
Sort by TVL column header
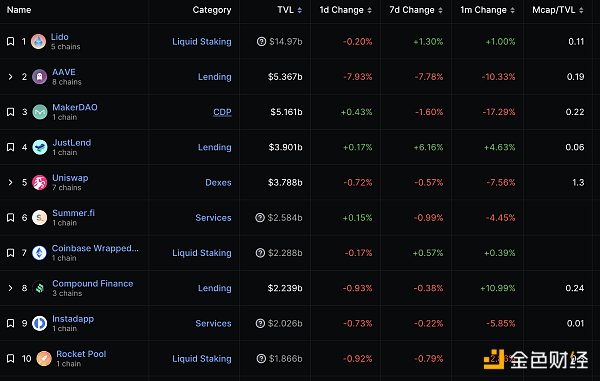click(x=290, y=10)
